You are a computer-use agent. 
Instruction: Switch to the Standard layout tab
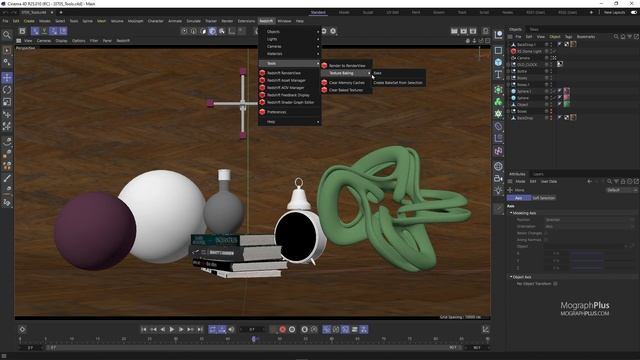[318, 13]
